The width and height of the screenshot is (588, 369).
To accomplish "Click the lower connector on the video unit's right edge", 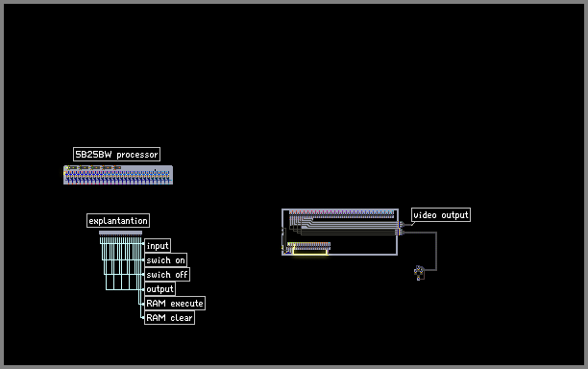I will click(400, 233).
